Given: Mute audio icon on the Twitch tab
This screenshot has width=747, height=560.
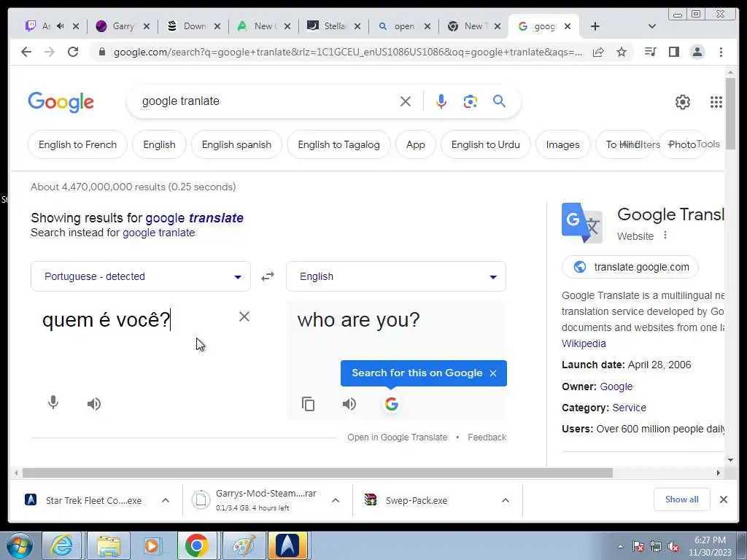Looking at the screenshot, I should pos(61,26).
